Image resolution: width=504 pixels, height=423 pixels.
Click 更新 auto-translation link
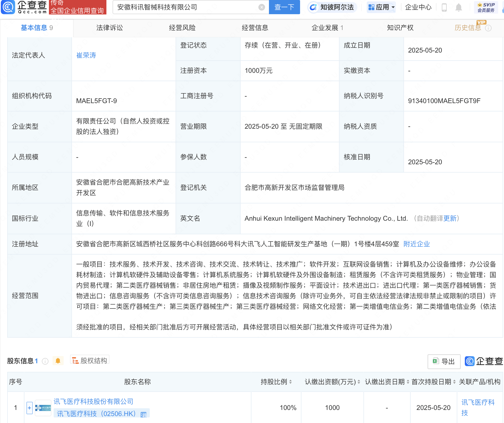coord(450,218)
